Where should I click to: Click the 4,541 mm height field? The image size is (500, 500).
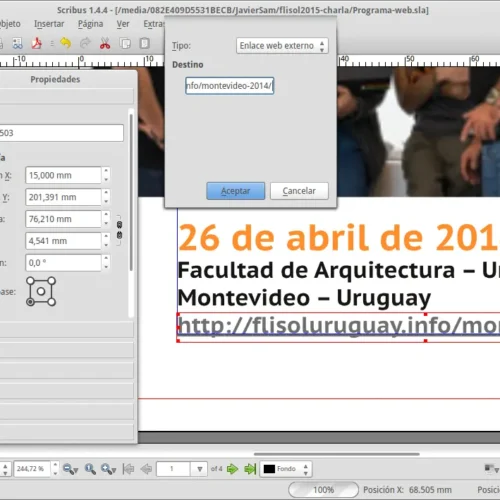click(x=63, y=241)
